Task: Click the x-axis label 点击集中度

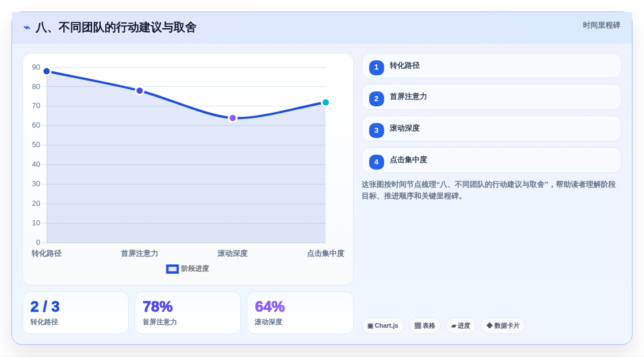Action: [x=325, y=254]
